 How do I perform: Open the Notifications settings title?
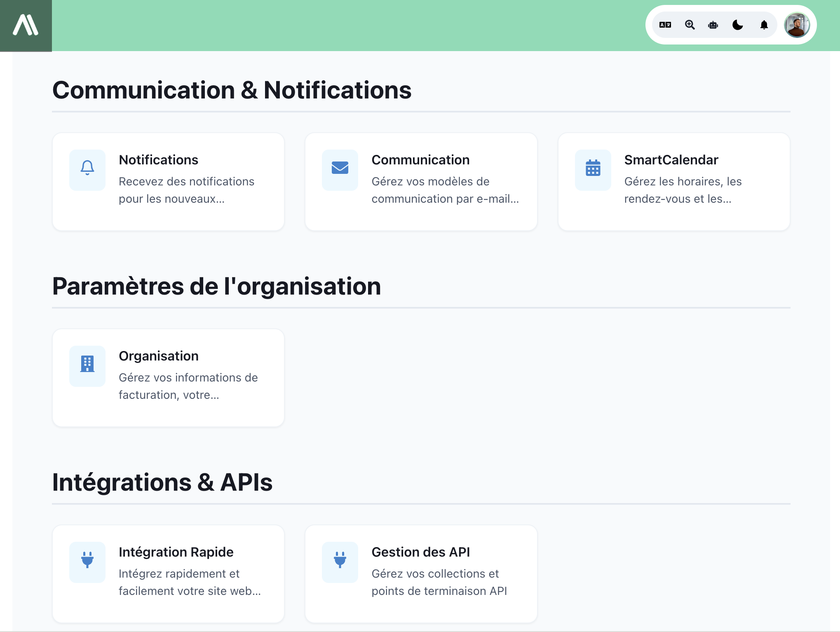point(158,160)
